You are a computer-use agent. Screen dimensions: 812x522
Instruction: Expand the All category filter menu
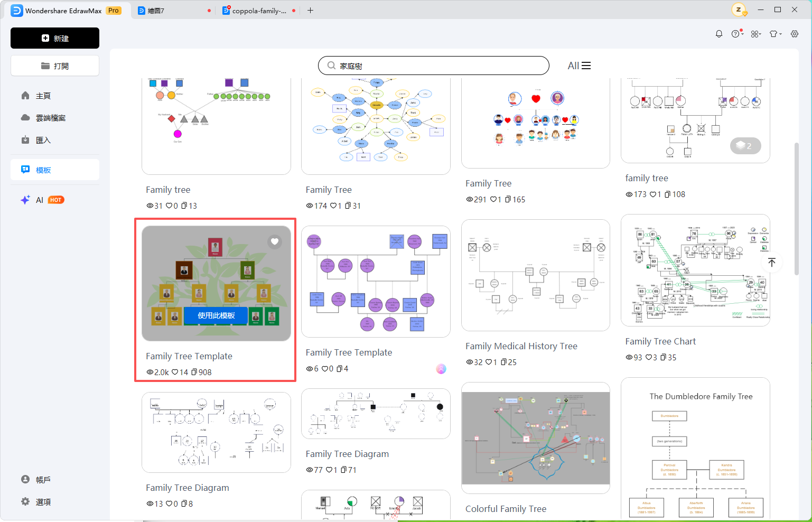pos(579,66)
